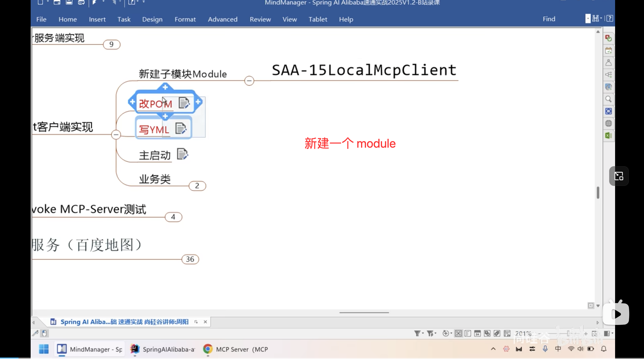The width and height of the screenshot is (644, 359).
Task: Click the notes icon next to 写YML
Action: point(181,129)
